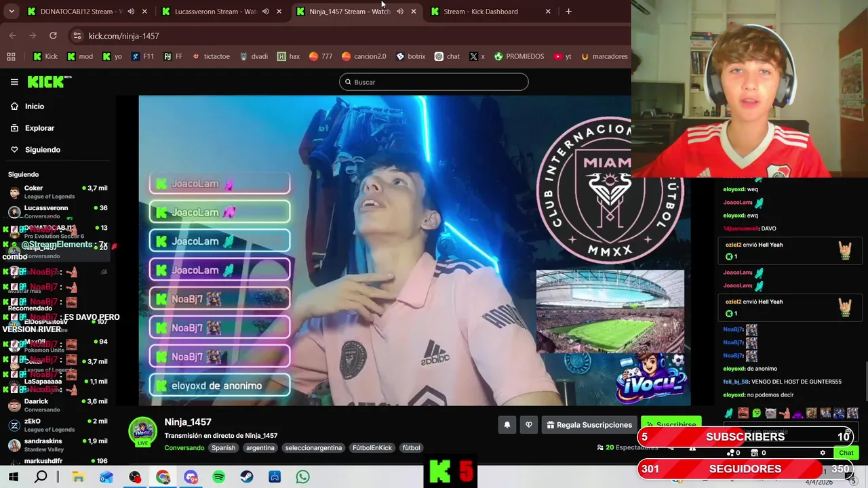Open Windows taskbar search
The height and width of the screenshot is (488, 868).
[41, 477]
